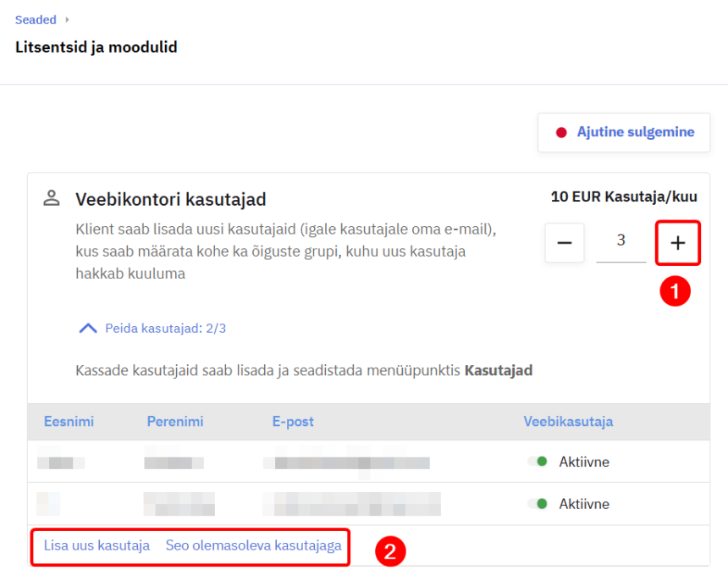The width and height of the screenshot is (728, 581).
Task: Click the Veebikasutaja column header
Action: (568, 422)
